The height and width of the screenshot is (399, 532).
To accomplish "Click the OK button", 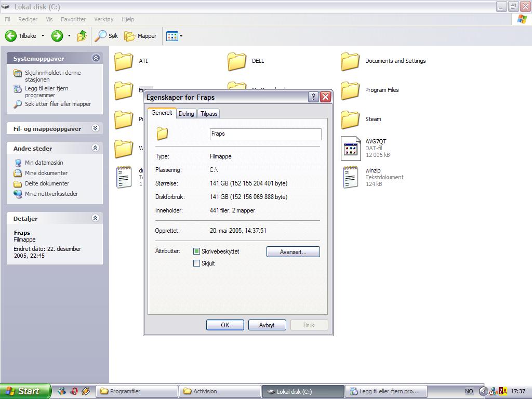I will (225, 325).
